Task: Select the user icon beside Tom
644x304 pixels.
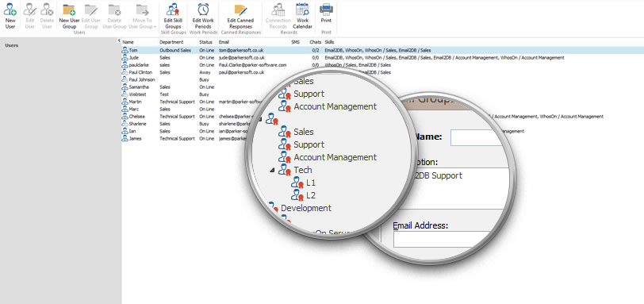Action: pos(125,50)
